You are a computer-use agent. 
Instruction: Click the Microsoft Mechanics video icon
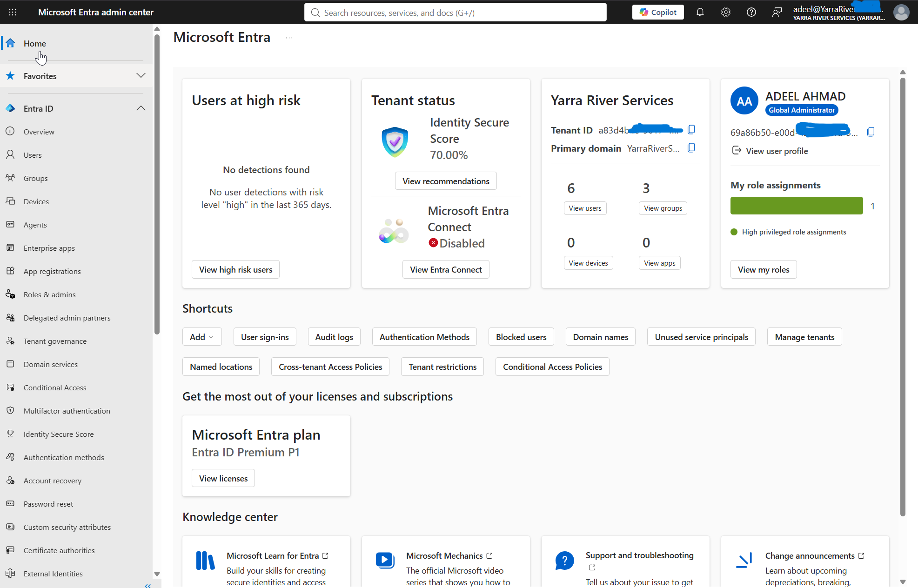(x=385, y=560)
